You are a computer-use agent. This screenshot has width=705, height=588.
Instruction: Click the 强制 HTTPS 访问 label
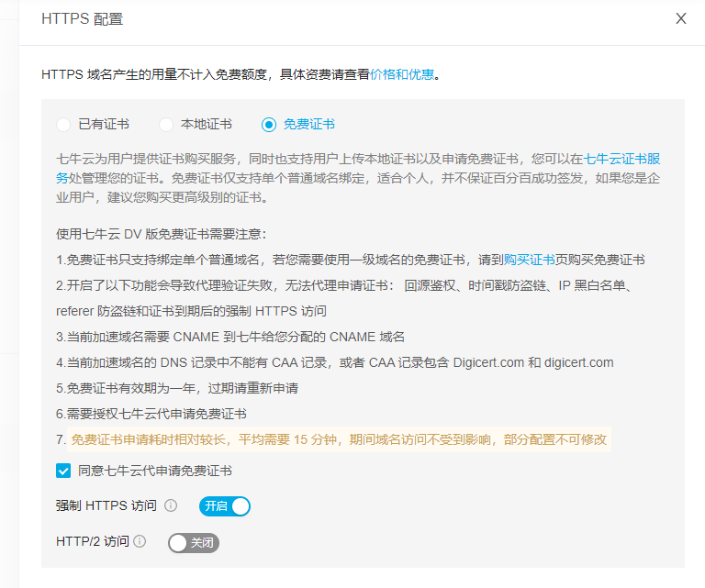(x=106, y=505)
